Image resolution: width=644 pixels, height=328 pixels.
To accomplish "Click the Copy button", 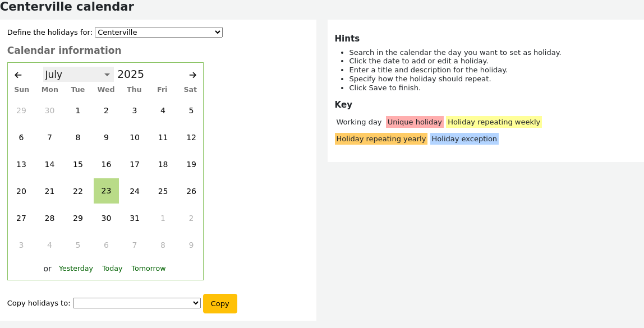I will pyautogui.click(x=219, y=303).
